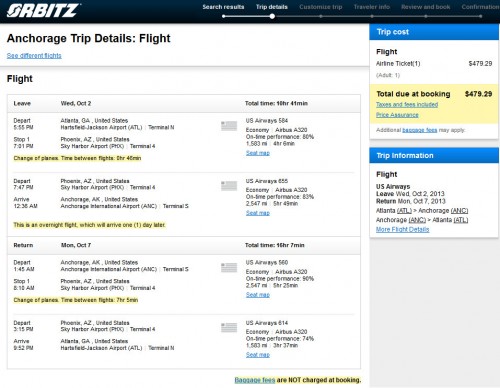This screenshot has height=388, width=500.
Task: Click ANC code in Anchorage > Atlanta route
Action: click(417, 220)
